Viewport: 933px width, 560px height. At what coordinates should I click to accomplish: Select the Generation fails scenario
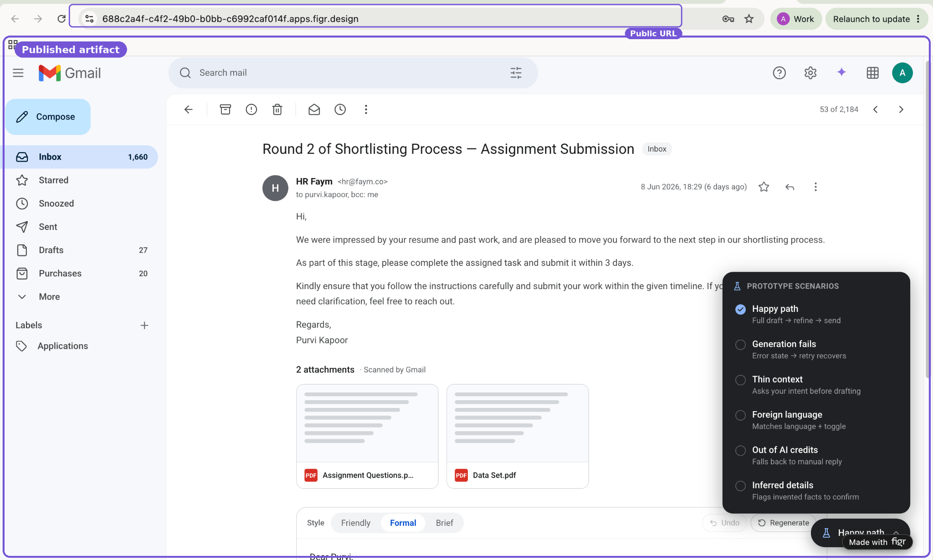[816, 350]
